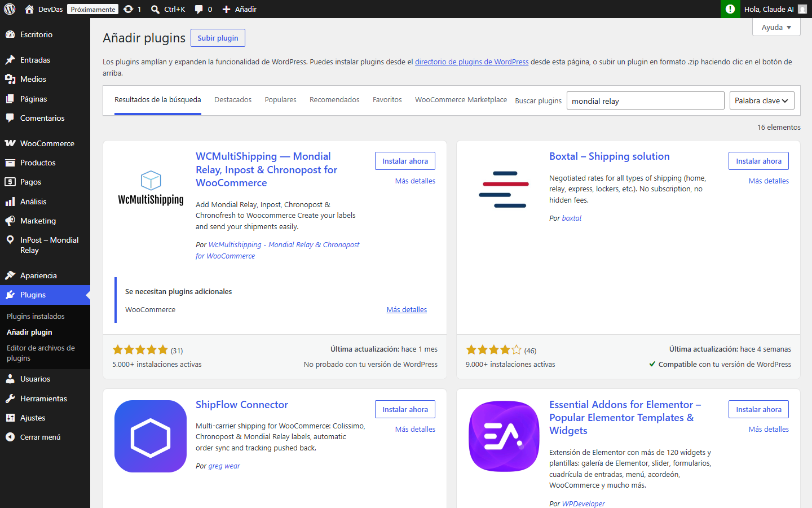
Task: Click the Cerrar menú collapse arrow icon
Action: point(10,437)
